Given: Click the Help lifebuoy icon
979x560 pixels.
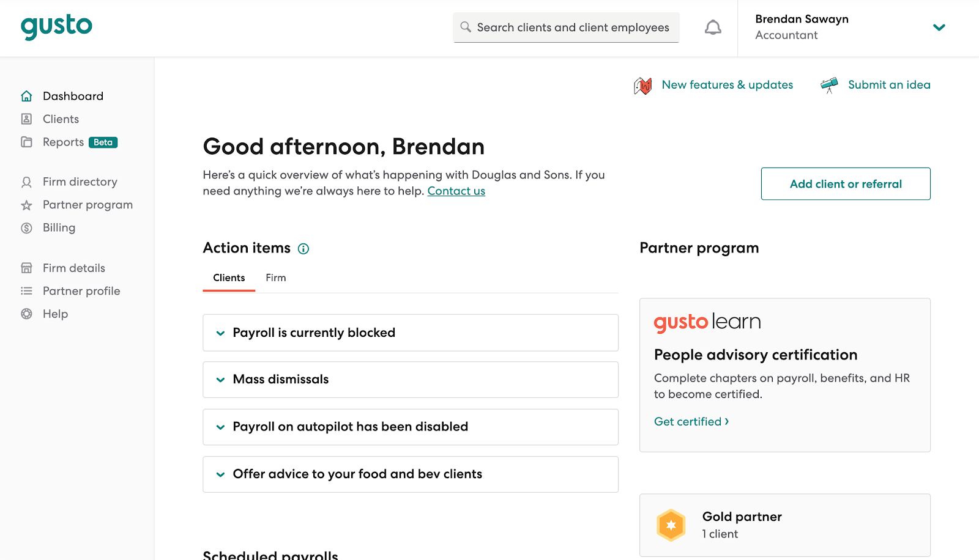Looking at the screenshot, I should coord(26,314).
